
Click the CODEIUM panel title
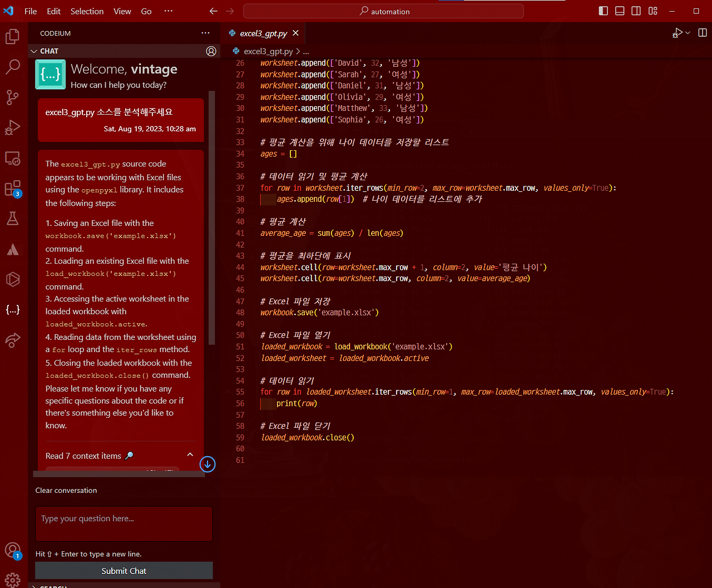[x=56, y=33]
